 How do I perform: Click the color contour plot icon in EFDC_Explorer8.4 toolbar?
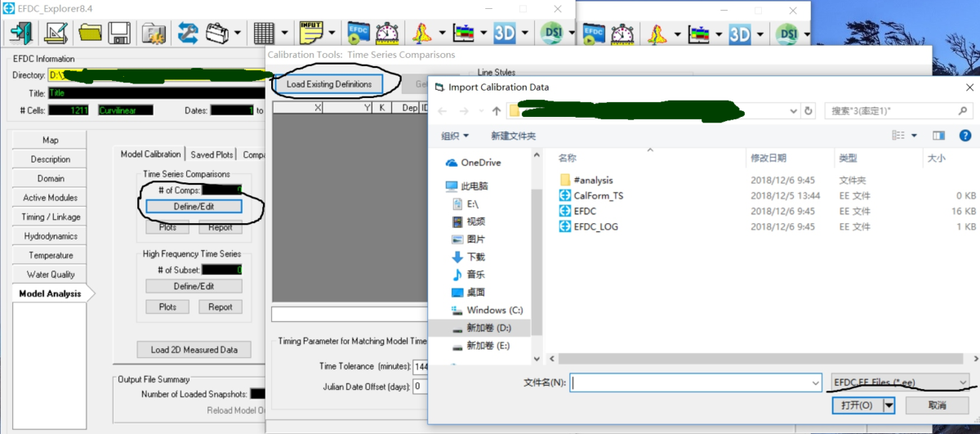tap(464, 33)
